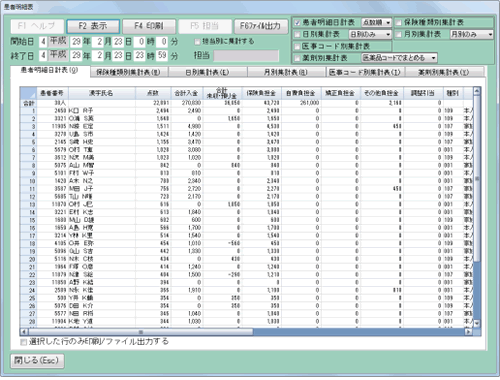Check the 薬剤別集計表 option
The width and height of the screenshot is (500, 380).
pyautogui.click(x=297, y=58)
